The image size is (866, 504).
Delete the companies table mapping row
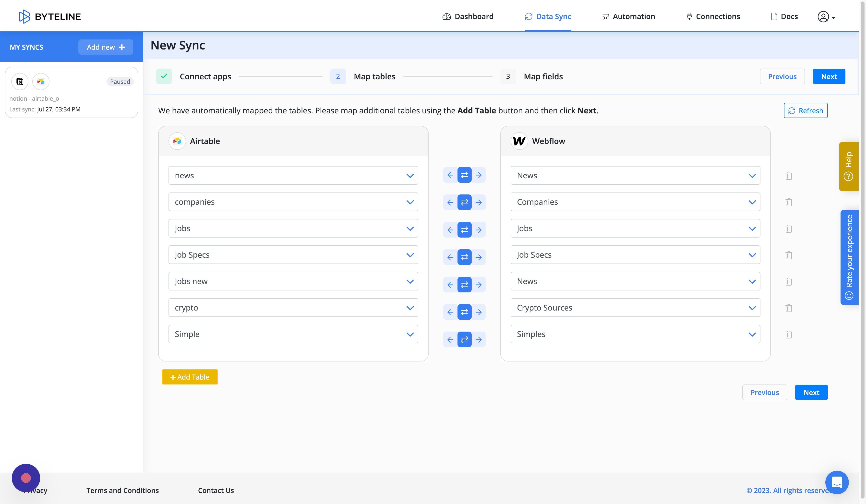[789, 202]
